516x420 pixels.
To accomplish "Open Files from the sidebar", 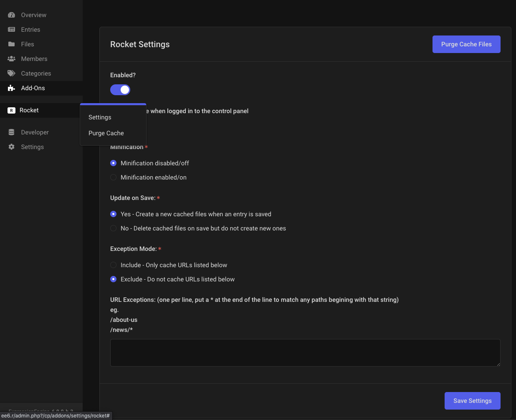I will pyautogui.click(x=41, y=44).
